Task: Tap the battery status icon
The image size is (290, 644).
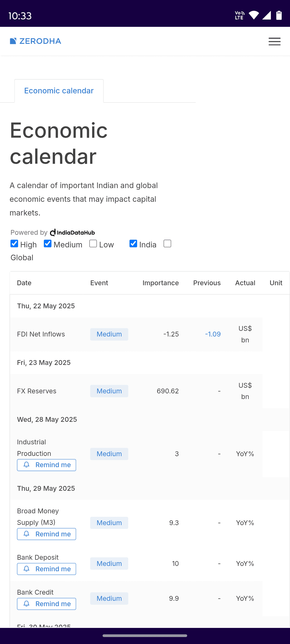Action: (x=279, y=15)
